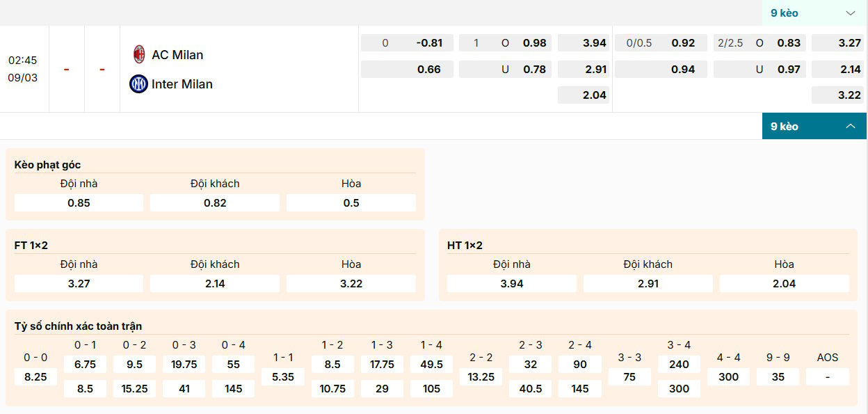The height and width of the screenshot is (414, 868).
Task: Collapse the teal 9 kèo panel
Action: [812, 126]
